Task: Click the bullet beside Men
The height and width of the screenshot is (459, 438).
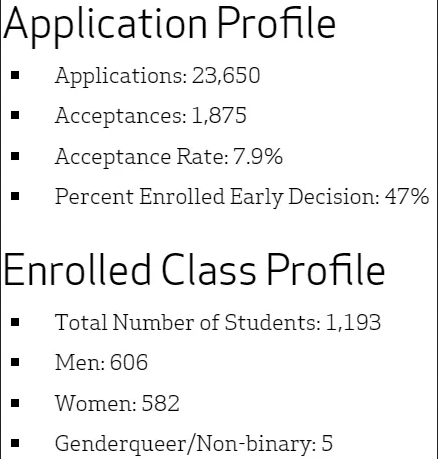Action: 15,362
